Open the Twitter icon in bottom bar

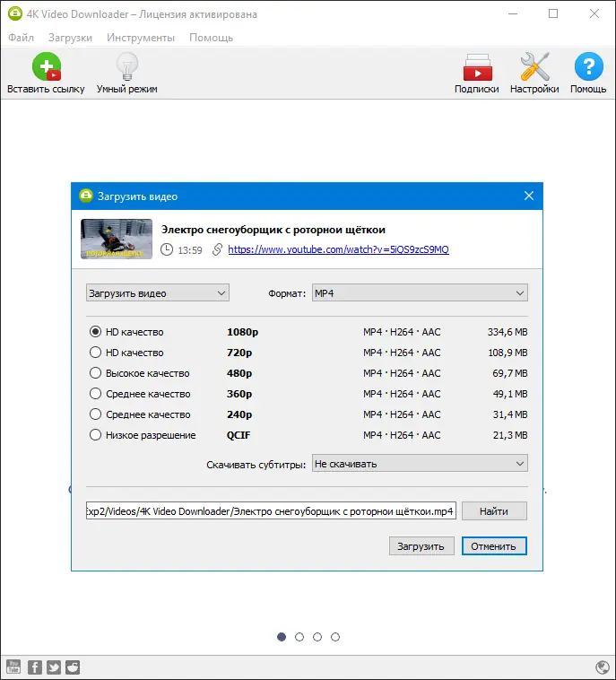pyautogui.click(x=54, y=667)
